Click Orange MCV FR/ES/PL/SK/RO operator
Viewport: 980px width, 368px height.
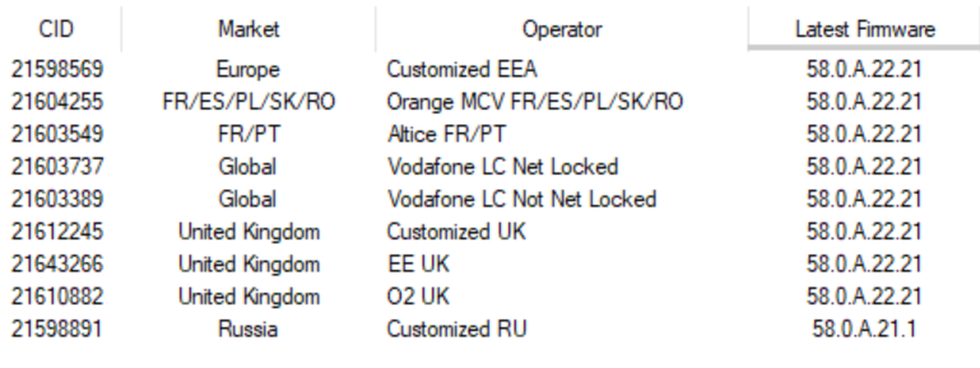pos(535,102)
